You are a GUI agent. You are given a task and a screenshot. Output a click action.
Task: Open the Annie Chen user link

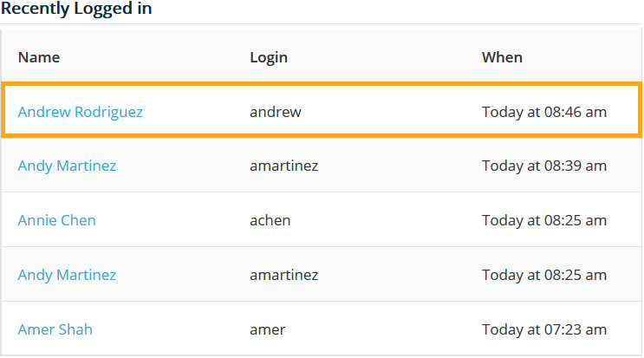(56, 220)
